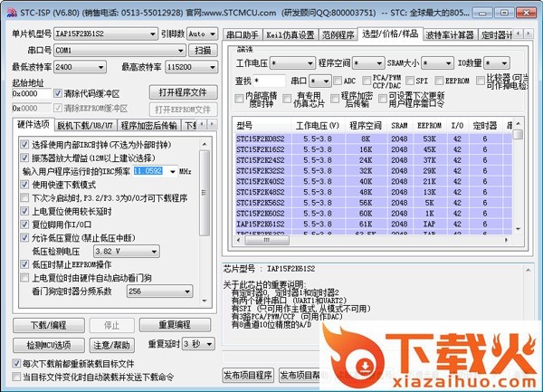Click right tab strip left scroll arrow
Image resolution: width=543 pixels, height=392 pixels.
click(x=518, y=33)
